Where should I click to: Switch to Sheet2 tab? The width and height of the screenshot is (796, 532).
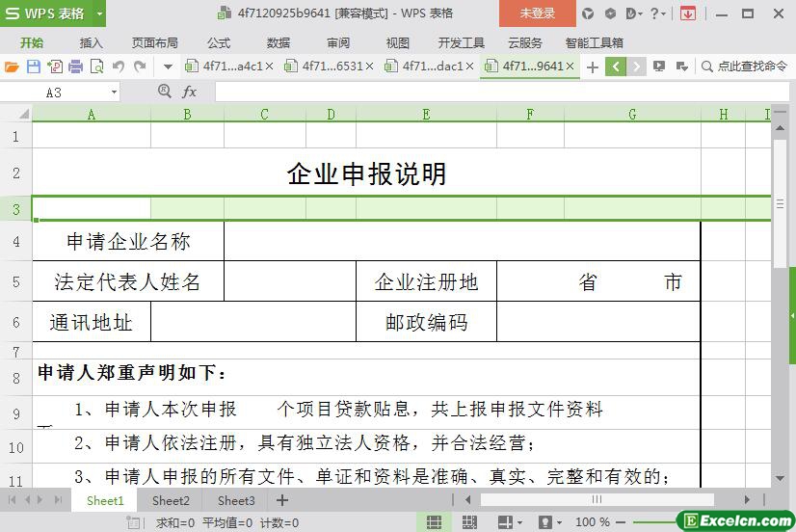point(171,500)
